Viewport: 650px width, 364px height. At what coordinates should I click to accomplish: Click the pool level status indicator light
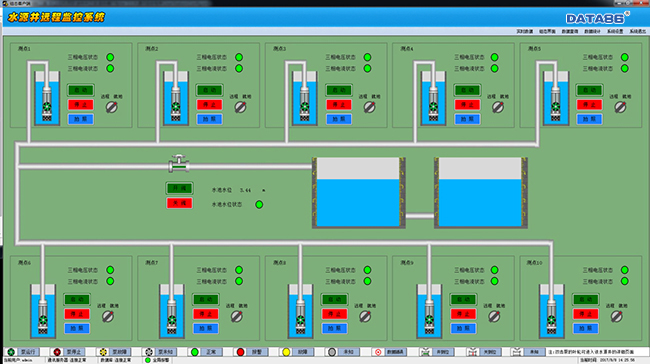coord(259,204)
